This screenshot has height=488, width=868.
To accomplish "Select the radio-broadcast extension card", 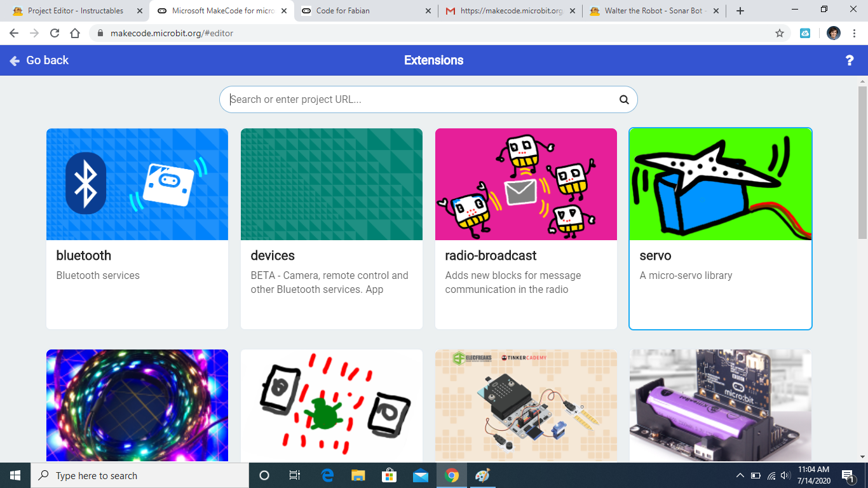I will pos(526,229).
